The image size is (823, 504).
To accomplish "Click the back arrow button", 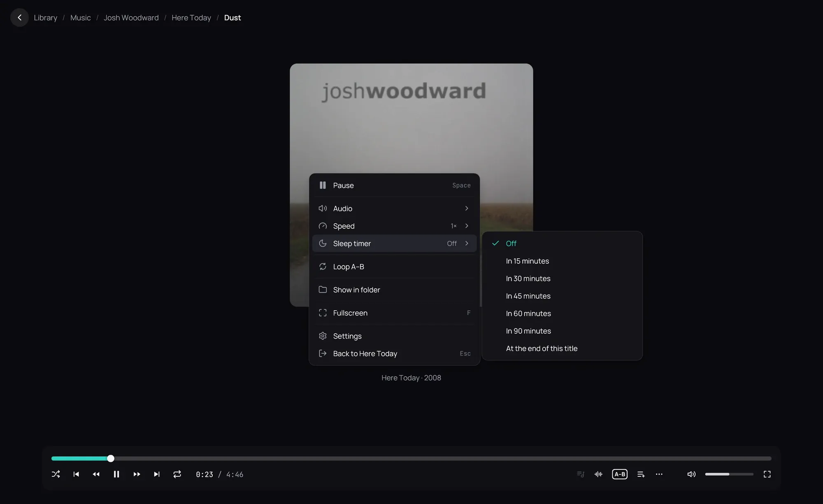I will (x=19, y=18).
